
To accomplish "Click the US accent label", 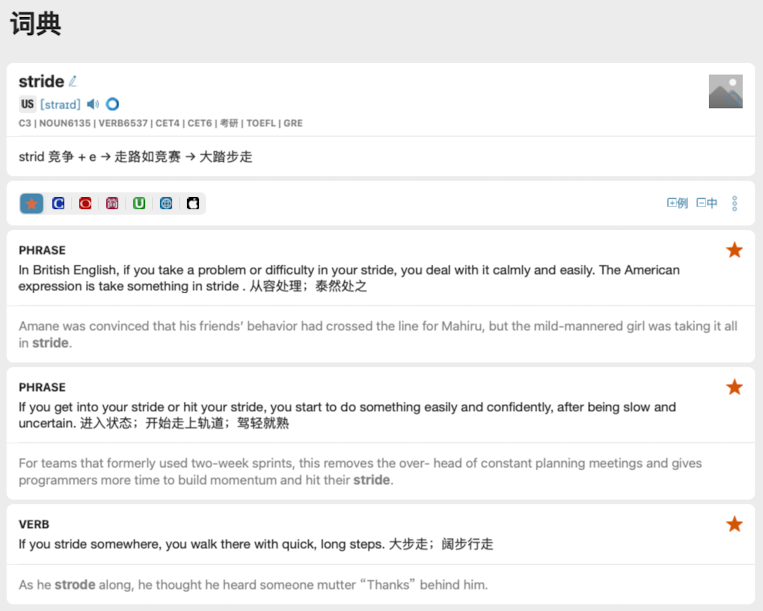I will [x=27, y=104].
